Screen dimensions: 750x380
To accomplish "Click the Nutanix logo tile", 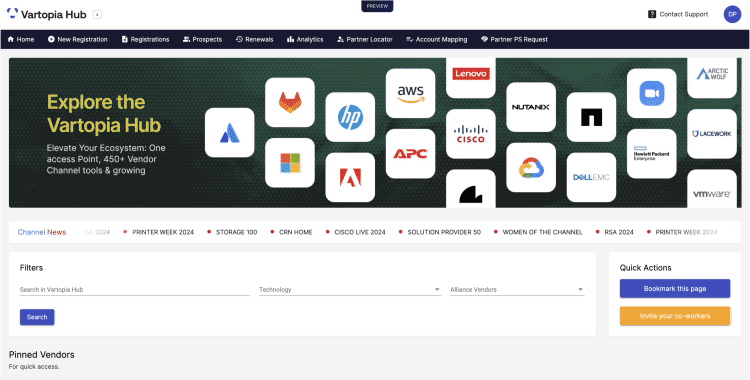I will [531, 107].
